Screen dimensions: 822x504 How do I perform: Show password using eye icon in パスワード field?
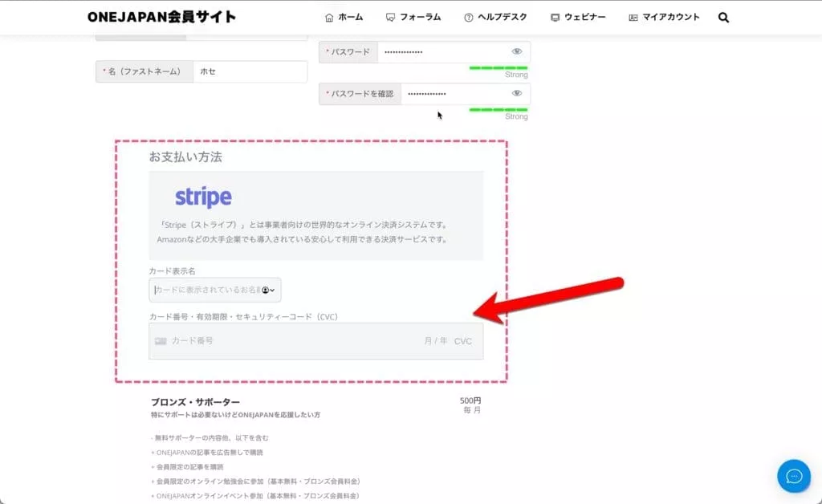(517, 52)
